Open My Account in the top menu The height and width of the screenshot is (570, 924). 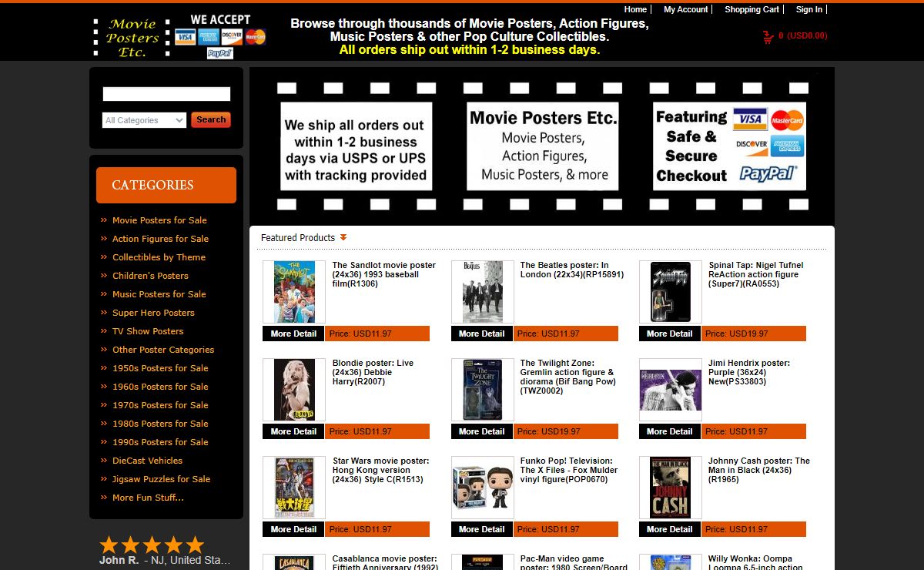[x=685, y=9]
